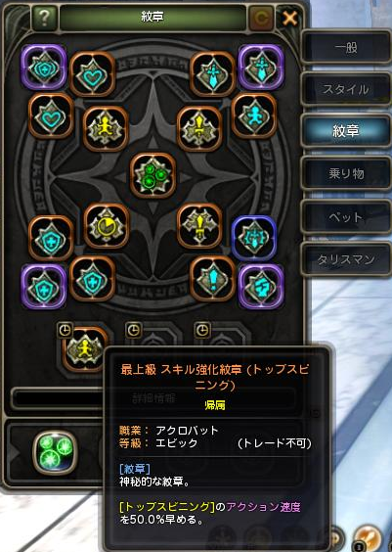This screenshot has height=552, width=392.
Task: Click the yellow figure skill crest with timer
Action: click(85, 348)
